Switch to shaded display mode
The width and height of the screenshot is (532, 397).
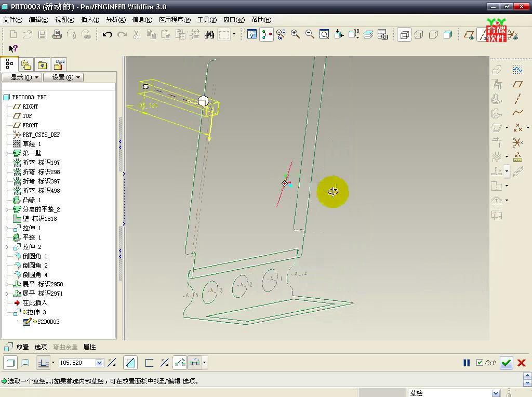[x=448, y=34]
